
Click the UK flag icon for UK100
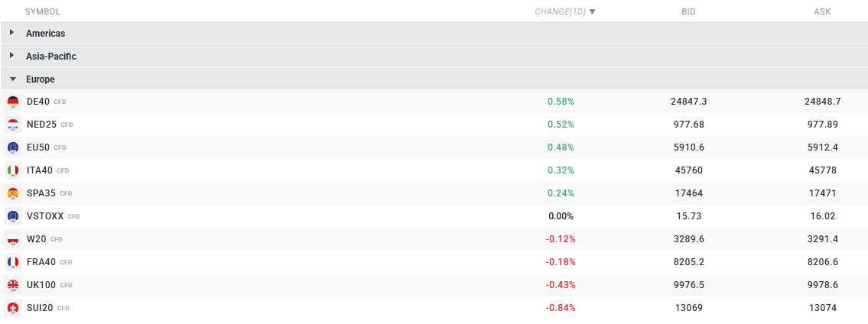point(13,285)
